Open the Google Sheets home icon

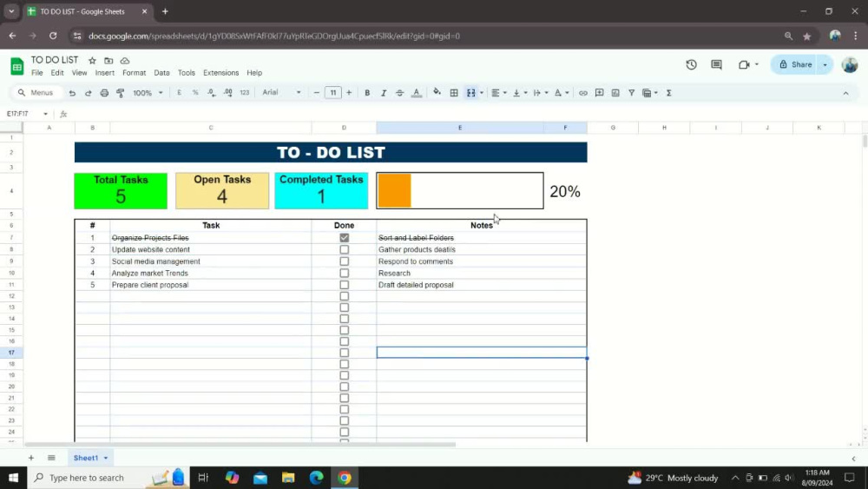(x=17, y=67)
